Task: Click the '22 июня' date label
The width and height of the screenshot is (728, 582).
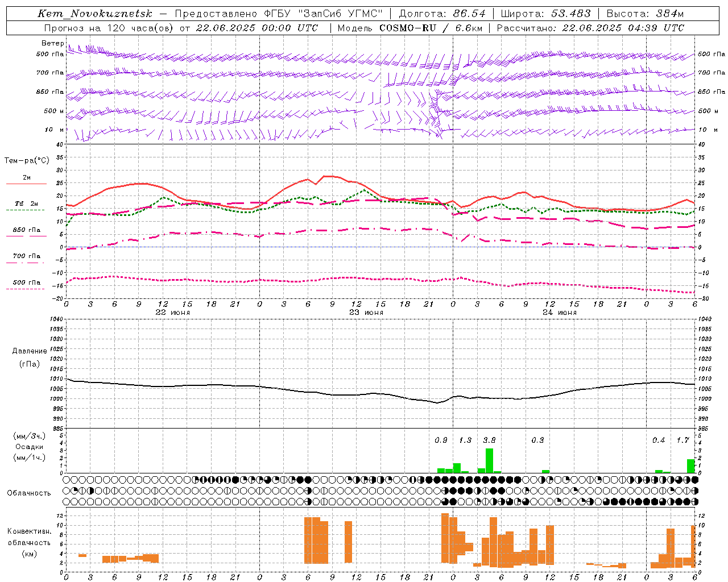Action: coord(173,313)
